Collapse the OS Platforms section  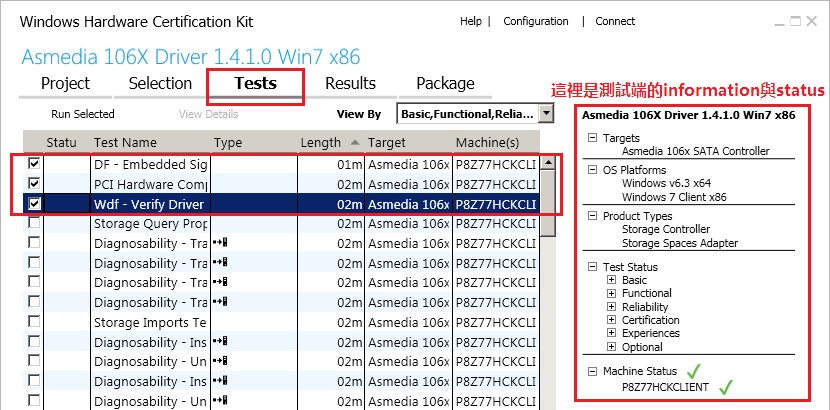(x=592, y=170)
